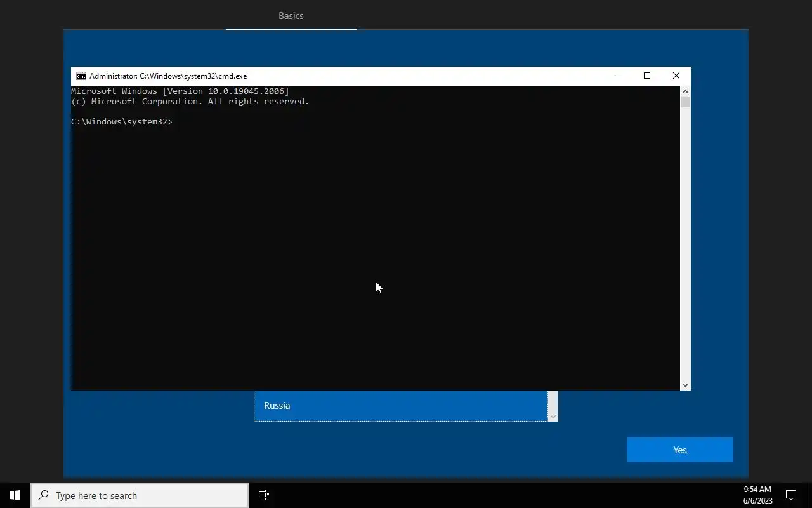Click the taskbar search box
Viewport: 812px width, 508px height.
[140, 495]
